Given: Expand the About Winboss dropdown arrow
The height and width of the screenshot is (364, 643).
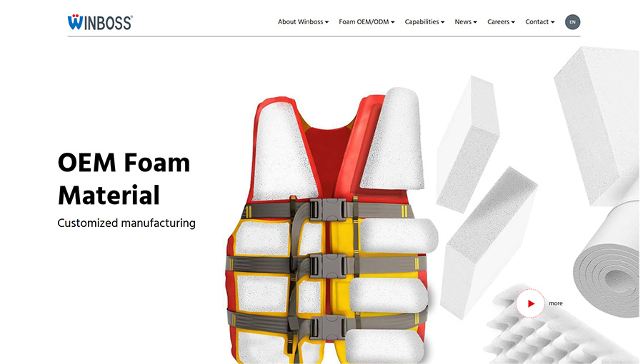Looking at the screenshot, I should (327, 22).
